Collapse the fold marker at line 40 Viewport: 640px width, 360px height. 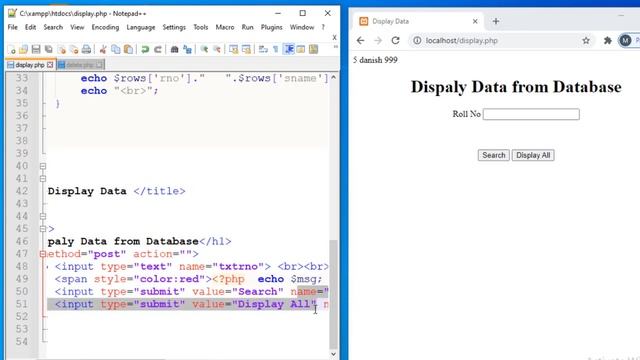pos(43,166)
